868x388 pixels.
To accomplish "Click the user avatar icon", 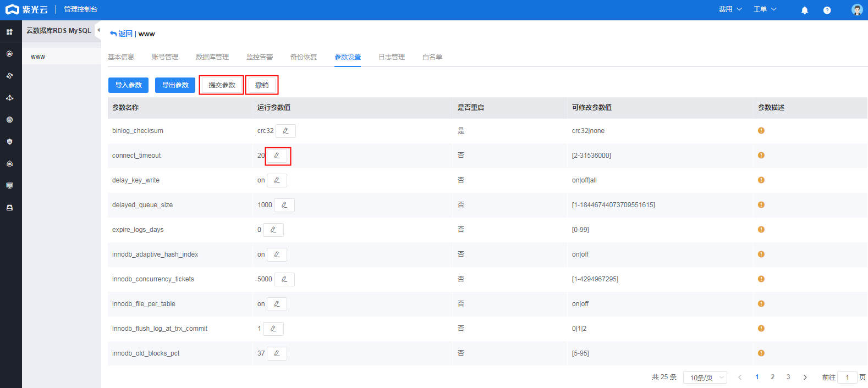I will (x=856, y=9).
